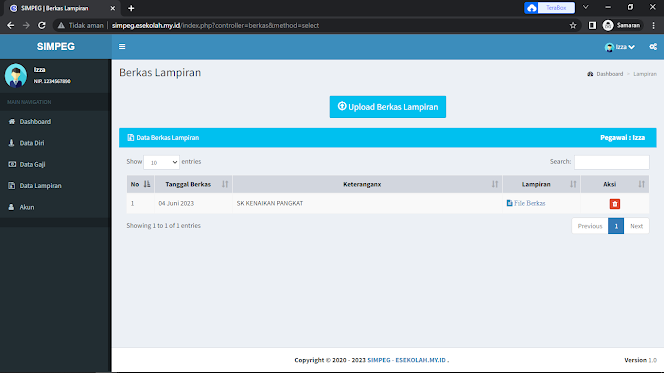Click the forward arrow in browser
This screenshot has width=664, height=373.
(26, 25)
